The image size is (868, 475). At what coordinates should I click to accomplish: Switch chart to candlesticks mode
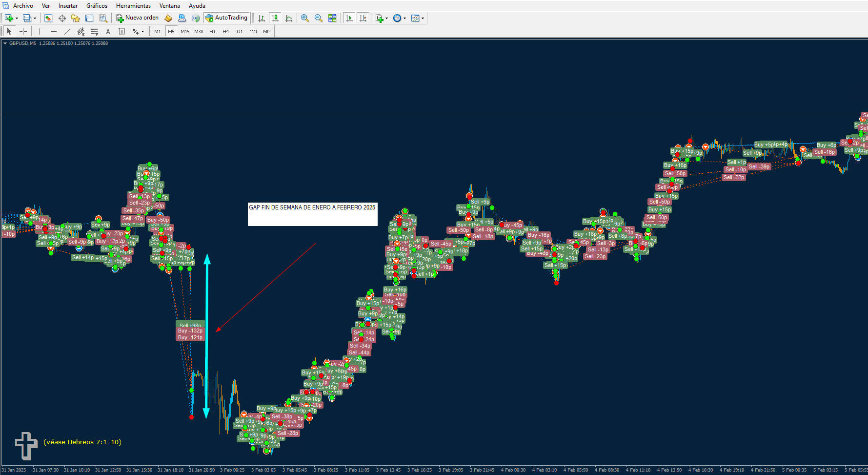pyautogui.click(x=275, y=18)
